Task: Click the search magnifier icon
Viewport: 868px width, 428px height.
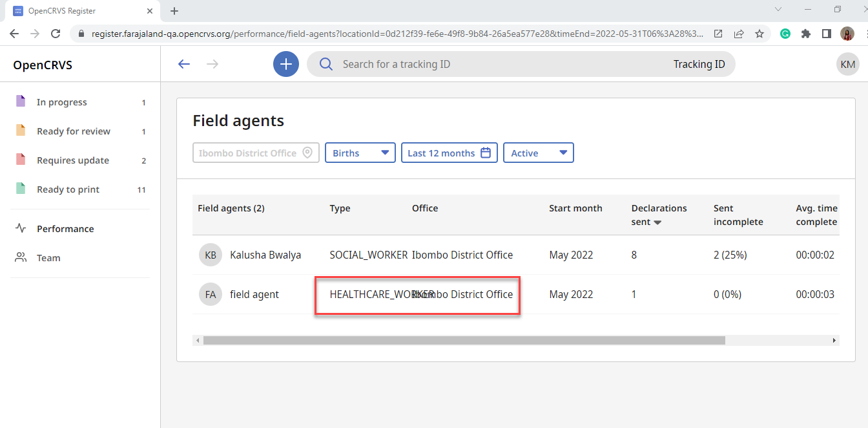Action: 325,64
